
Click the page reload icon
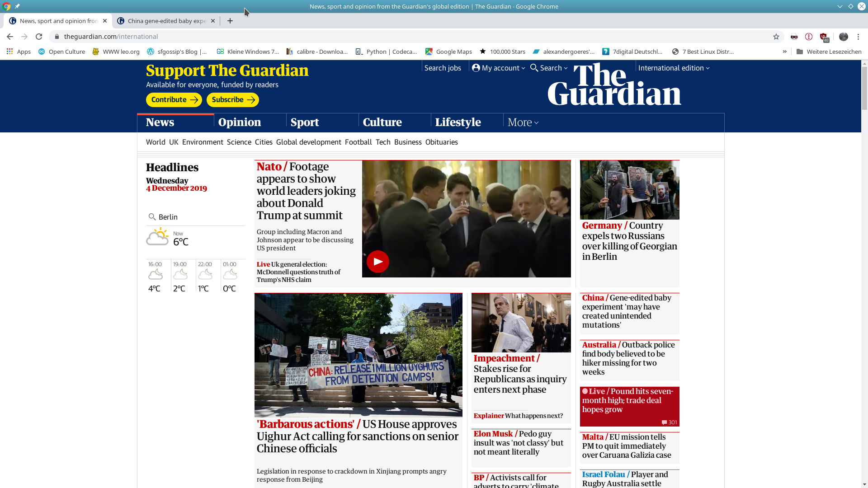click(39, 37)
